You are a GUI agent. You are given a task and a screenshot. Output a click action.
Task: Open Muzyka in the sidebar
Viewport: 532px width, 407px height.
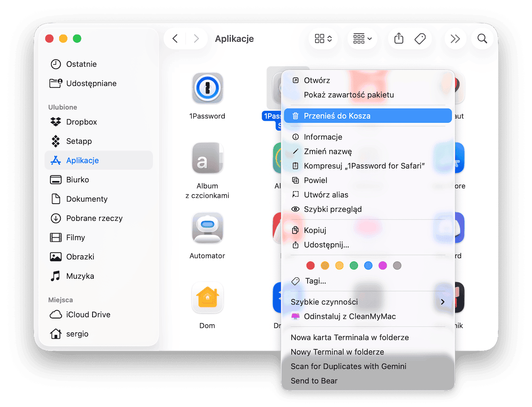tap(98, 276)
